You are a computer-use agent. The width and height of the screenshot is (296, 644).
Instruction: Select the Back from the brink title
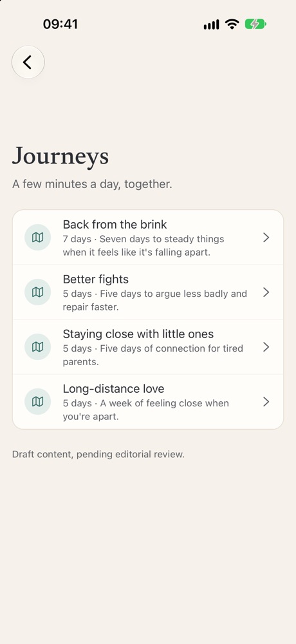[x=115, y=224]
